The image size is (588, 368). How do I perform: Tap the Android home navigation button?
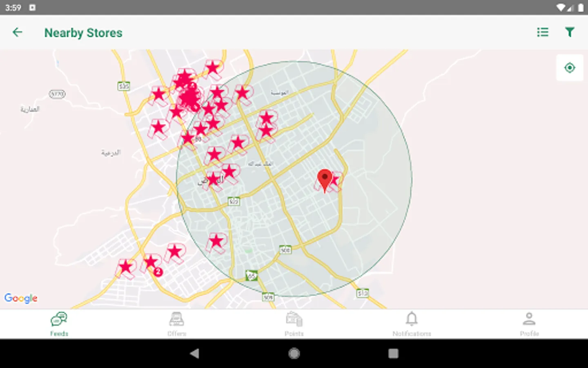(x=294, y=353)
